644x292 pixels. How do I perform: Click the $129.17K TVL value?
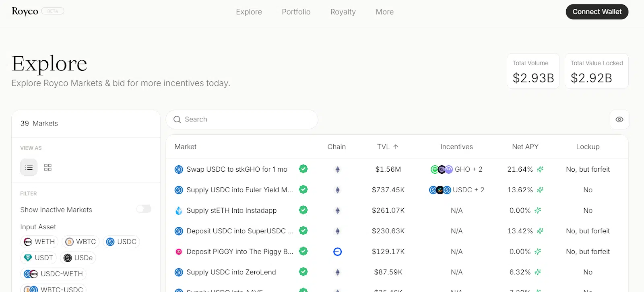(388, 251)
